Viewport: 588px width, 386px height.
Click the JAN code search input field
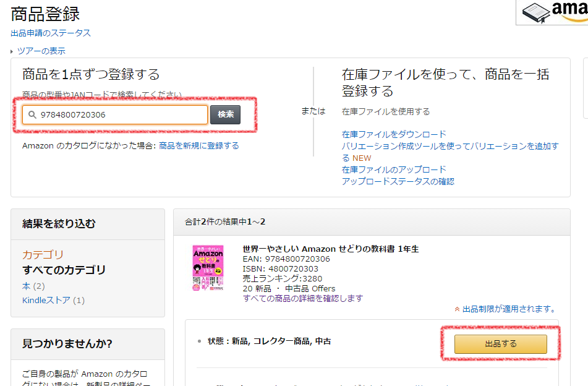coord(115,114)
